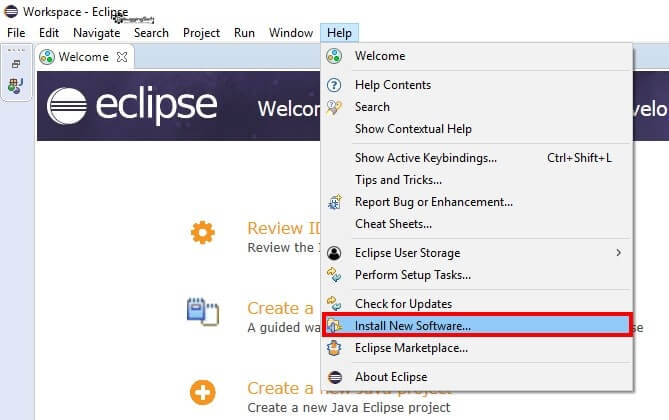
Task: Choose Cheat Sheets from Help menu
Action: (x=477, y=224)
